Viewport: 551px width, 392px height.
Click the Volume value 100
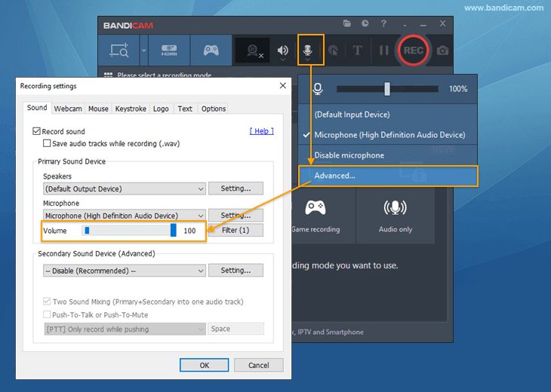tap(189, 231)
